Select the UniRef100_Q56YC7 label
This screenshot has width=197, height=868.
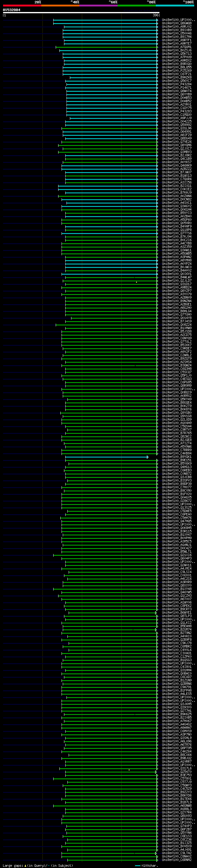176,81
